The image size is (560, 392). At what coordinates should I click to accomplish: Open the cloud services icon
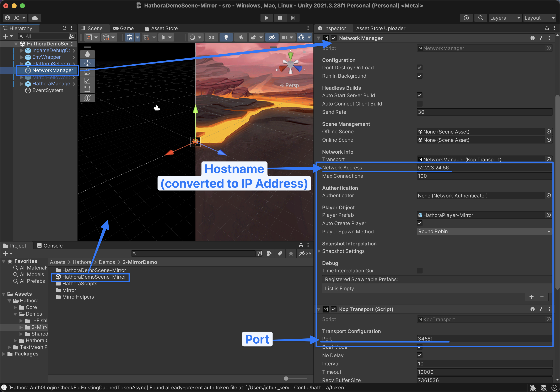pyautogui.click(x=35, y=18)
